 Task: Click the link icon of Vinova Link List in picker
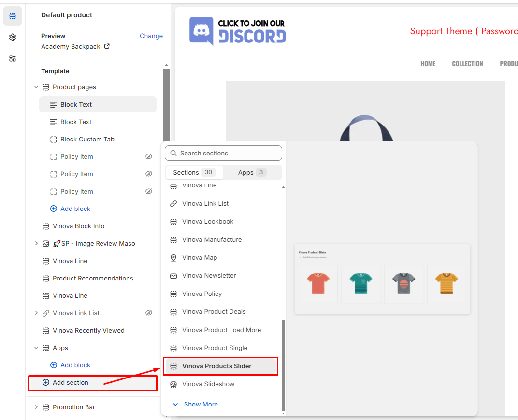tap(173, 204)
